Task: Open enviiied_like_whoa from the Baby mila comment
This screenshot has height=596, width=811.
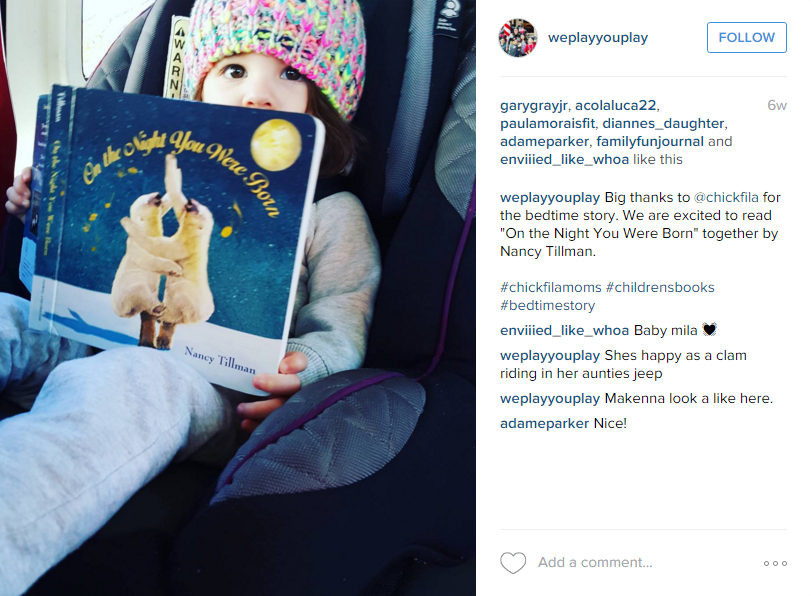Action: coord(564,331)
